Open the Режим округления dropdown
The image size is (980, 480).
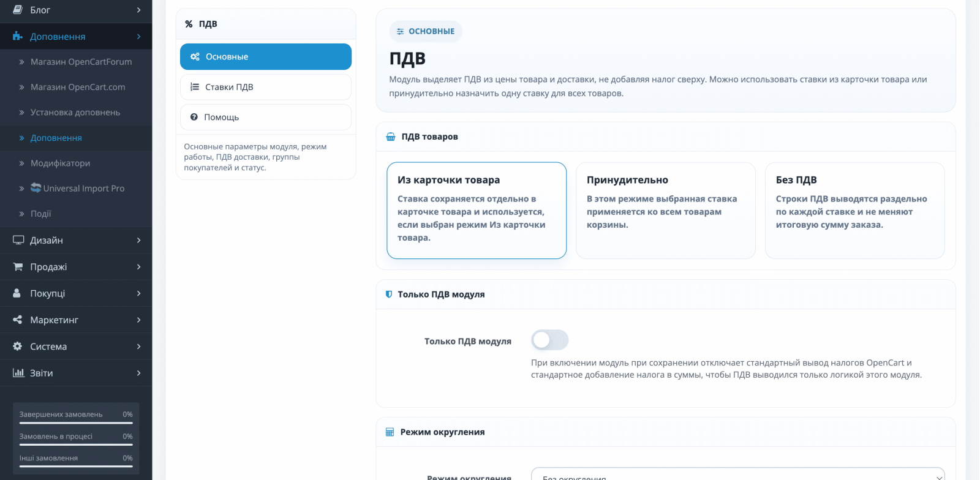(738, 474)
